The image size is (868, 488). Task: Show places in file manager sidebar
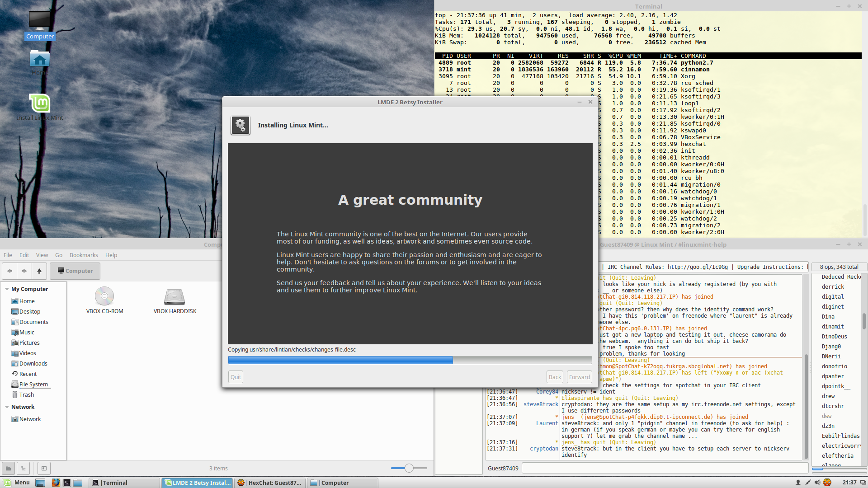click(8, 469)
